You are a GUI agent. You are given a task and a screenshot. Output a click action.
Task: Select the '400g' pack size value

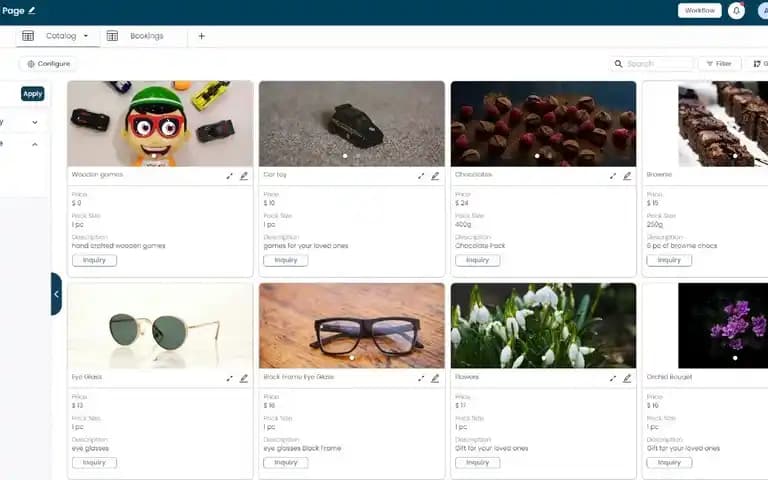[x=463, y=225]
